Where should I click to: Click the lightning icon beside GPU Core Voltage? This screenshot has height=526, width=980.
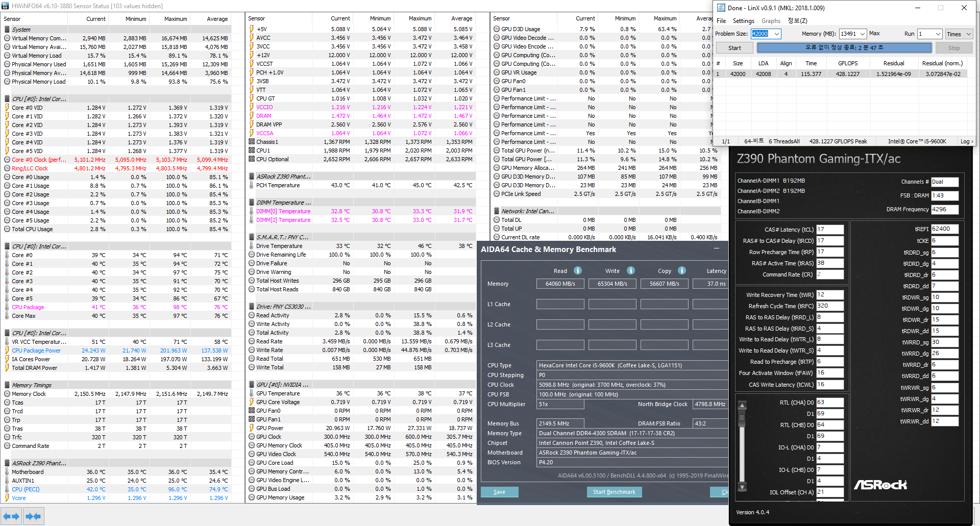(x=252, y=402)
